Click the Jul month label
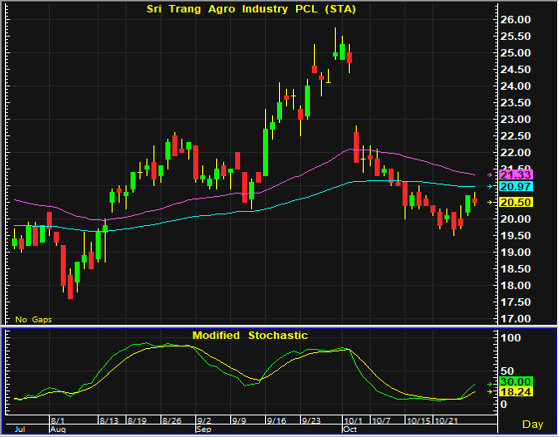The width and height of the screenshot is (559, 437). pos(20,429)
